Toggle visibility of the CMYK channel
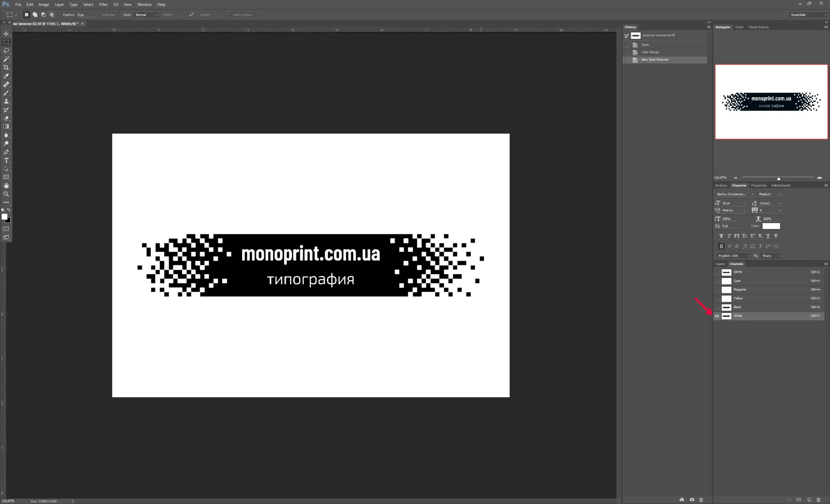Viewport: 830px width, 504px height. (717, 272)
